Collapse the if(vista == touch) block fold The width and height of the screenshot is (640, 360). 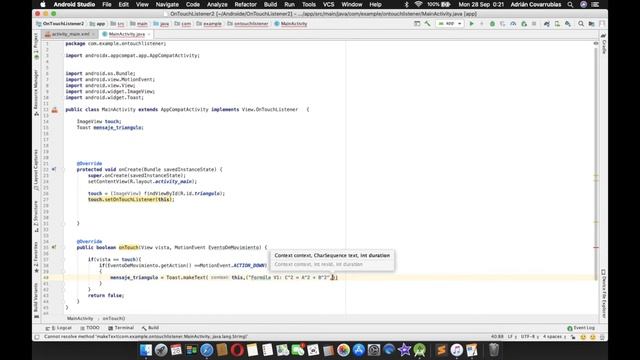64,260
